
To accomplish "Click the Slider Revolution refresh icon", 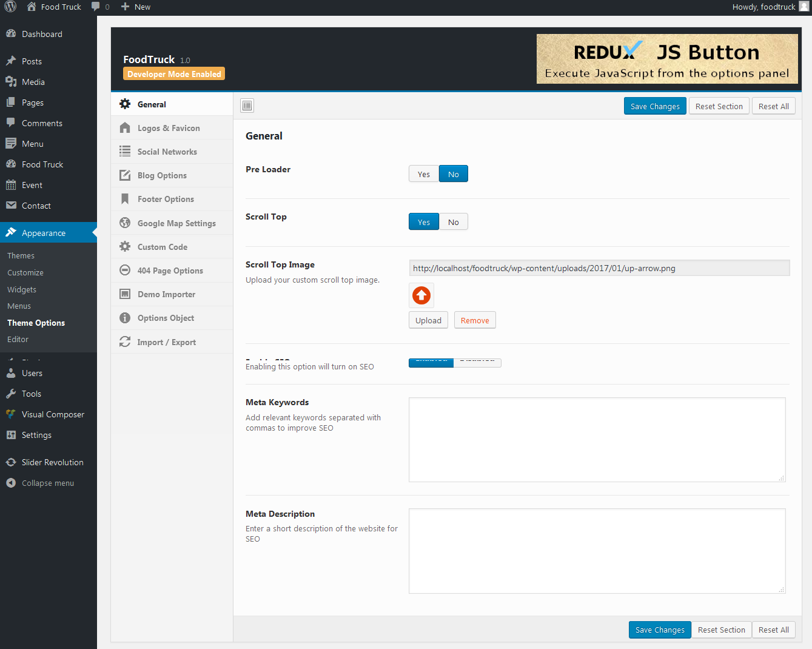I will [11, 462].
